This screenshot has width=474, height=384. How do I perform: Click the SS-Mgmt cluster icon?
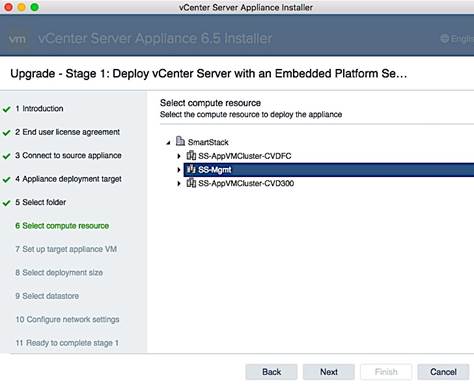point(191,169)
